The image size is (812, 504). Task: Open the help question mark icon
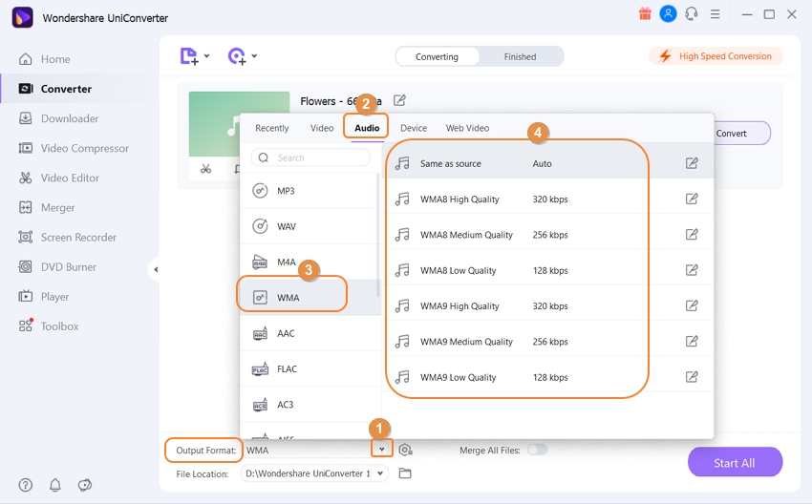(x=26, y=485)
